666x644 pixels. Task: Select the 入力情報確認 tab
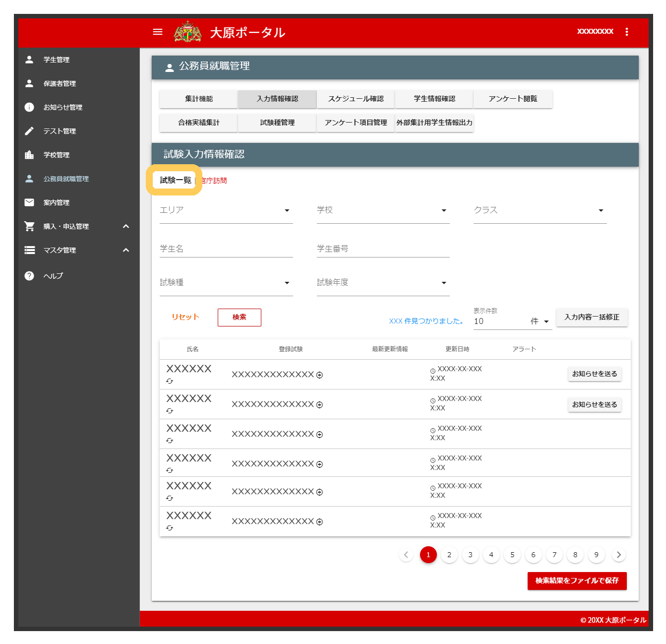[x=277, y=99]
